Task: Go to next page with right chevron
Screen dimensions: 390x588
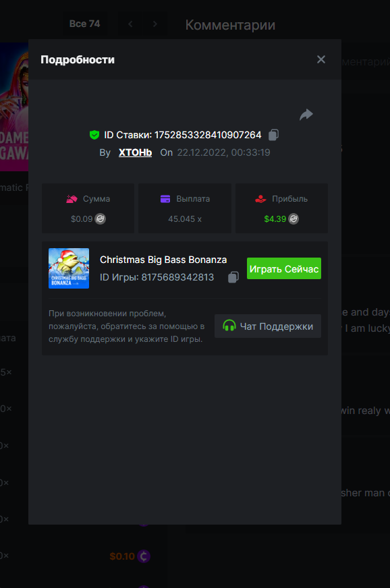Action: pos(155,24)
